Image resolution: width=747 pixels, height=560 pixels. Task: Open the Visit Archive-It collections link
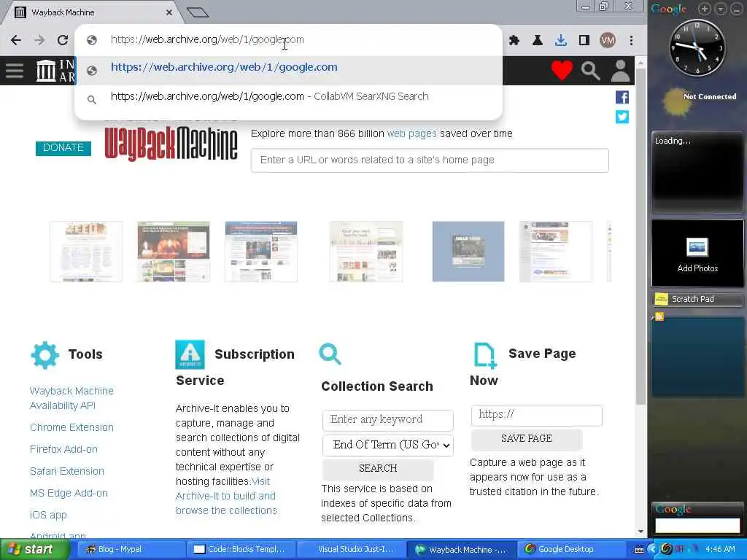pos(226,496)
